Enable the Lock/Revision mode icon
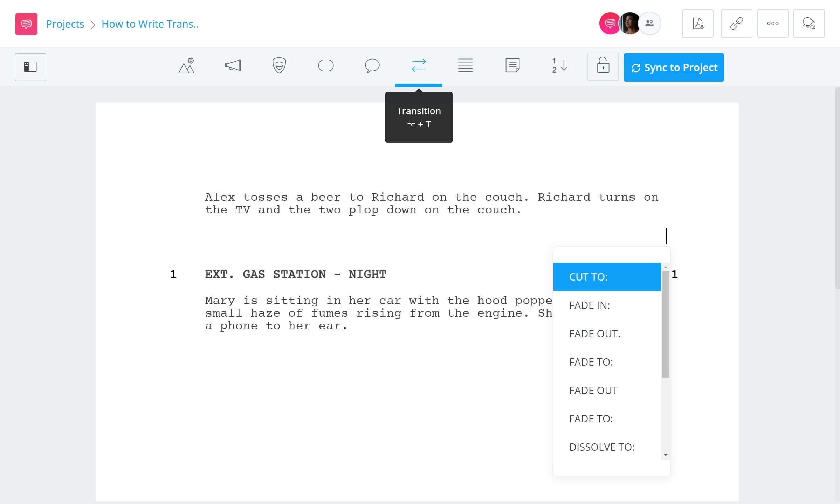Viewport: 840px width, 504px height. coord(603,67)
